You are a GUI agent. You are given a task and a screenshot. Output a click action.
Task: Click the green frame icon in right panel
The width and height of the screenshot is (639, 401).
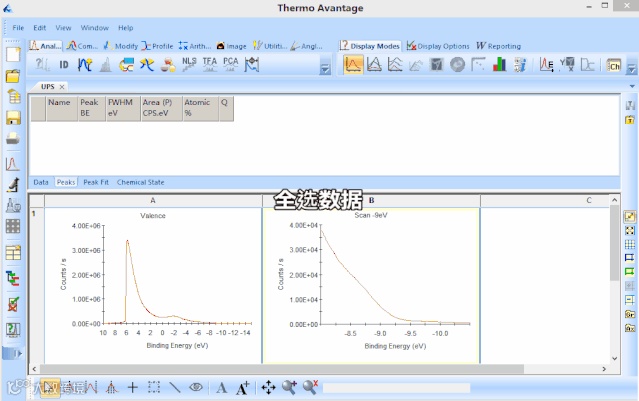coord(630,272)
